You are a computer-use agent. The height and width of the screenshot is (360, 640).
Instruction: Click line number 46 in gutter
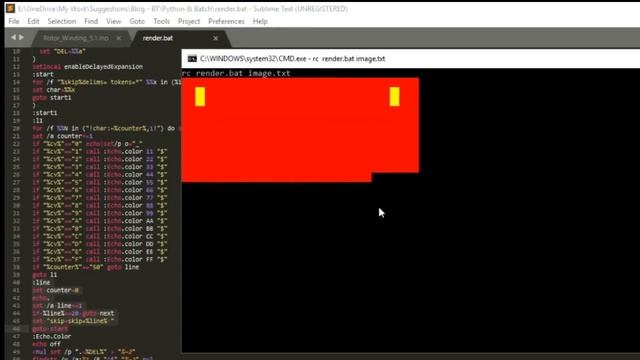[x=16, y=329]
